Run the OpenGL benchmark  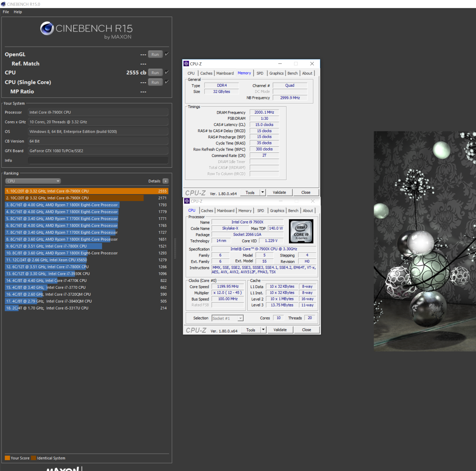tap(155, 54)
